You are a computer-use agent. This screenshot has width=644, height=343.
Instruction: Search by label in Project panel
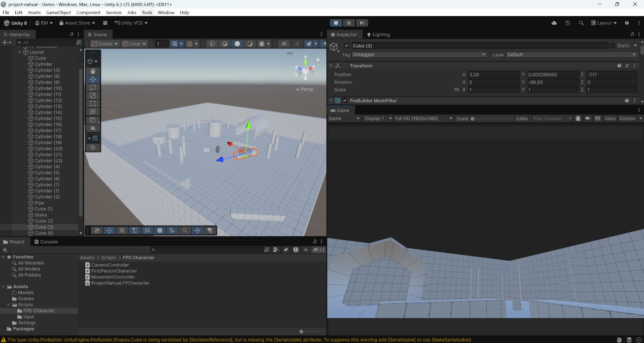(x=286, y=250)
